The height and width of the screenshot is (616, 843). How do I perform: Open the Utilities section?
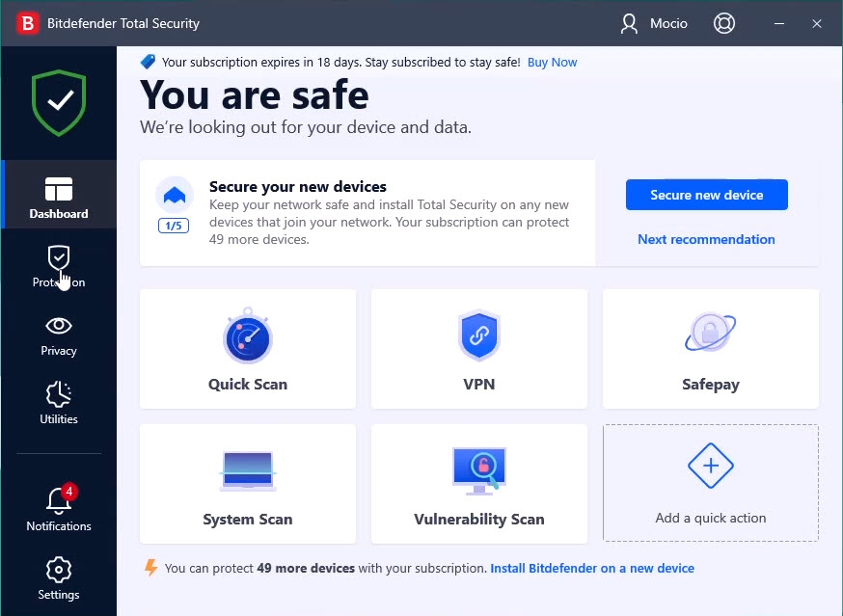(59, 403)
